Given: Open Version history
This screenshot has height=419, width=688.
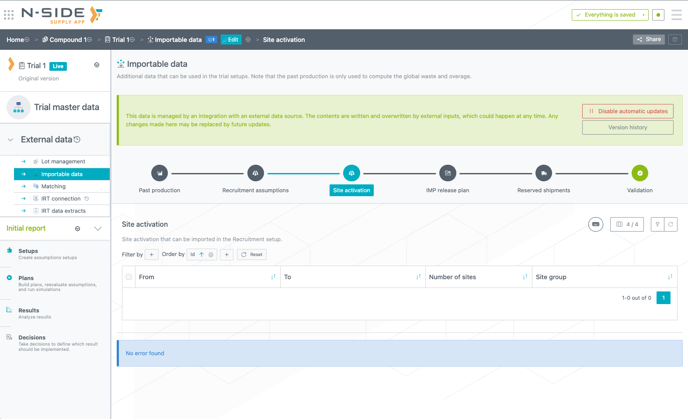Looking at the screenshot, I should (627, 128).
